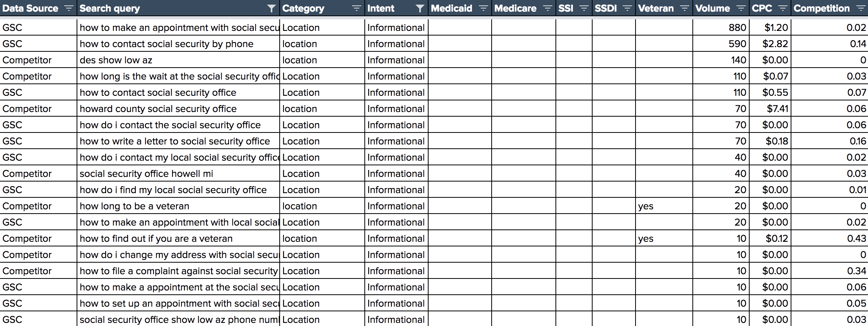Select the 'howard county social security office' cell
This screenshot has width=868, height=326.
[x=178, y=109]
